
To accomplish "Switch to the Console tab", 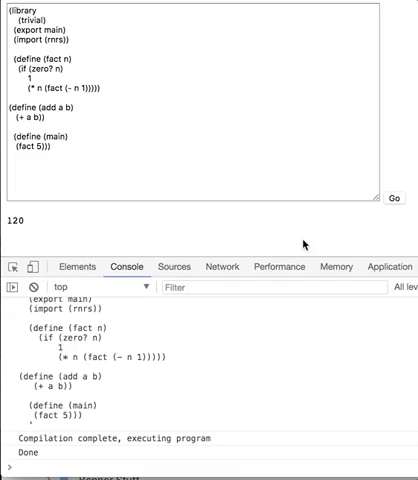I will click(127, 267).
